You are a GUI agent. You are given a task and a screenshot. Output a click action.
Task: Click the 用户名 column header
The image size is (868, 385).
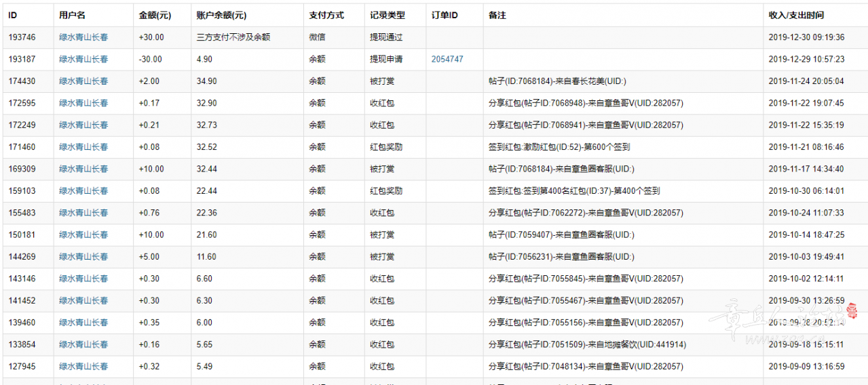pos(72,15)
